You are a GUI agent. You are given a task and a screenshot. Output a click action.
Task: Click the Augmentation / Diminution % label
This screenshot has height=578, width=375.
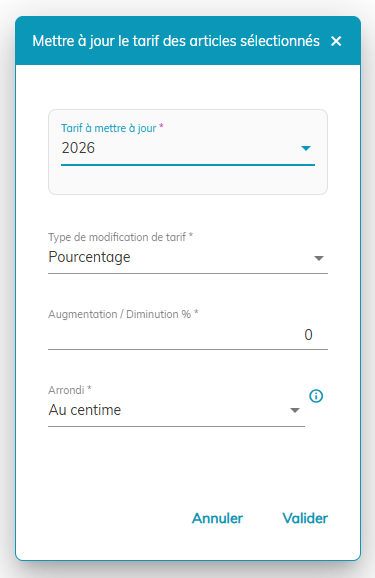coord(123,314)
